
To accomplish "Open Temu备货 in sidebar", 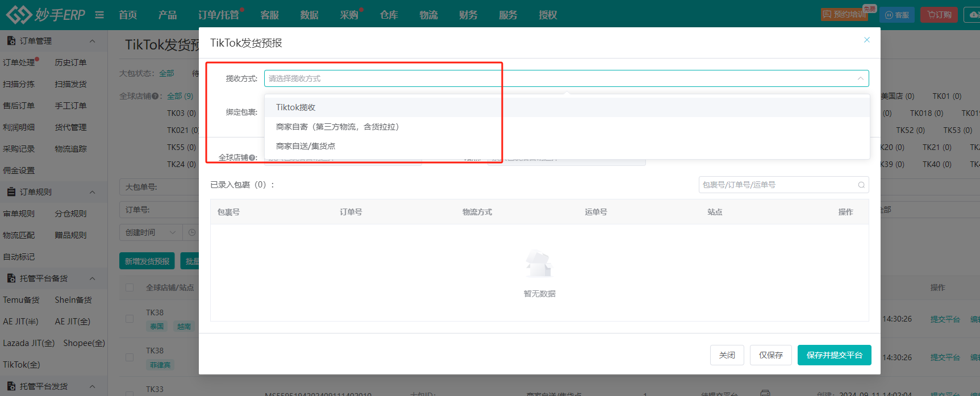I will (x=21, y=300).
